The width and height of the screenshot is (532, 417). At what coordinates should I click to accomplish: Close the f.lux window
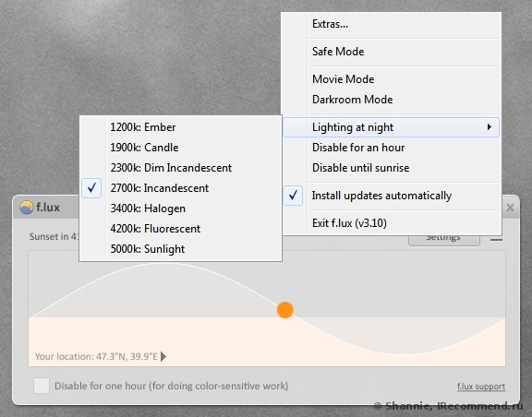pos(510,208)
